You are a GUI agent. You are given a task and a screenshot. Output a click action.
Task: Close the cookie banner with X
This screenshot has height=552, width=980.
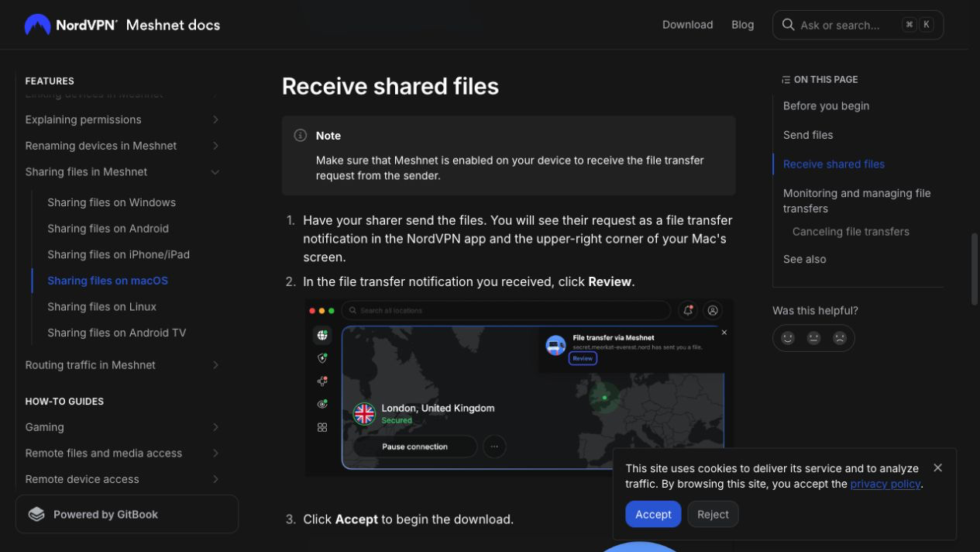pyautogui.click(x=937, y=467)
